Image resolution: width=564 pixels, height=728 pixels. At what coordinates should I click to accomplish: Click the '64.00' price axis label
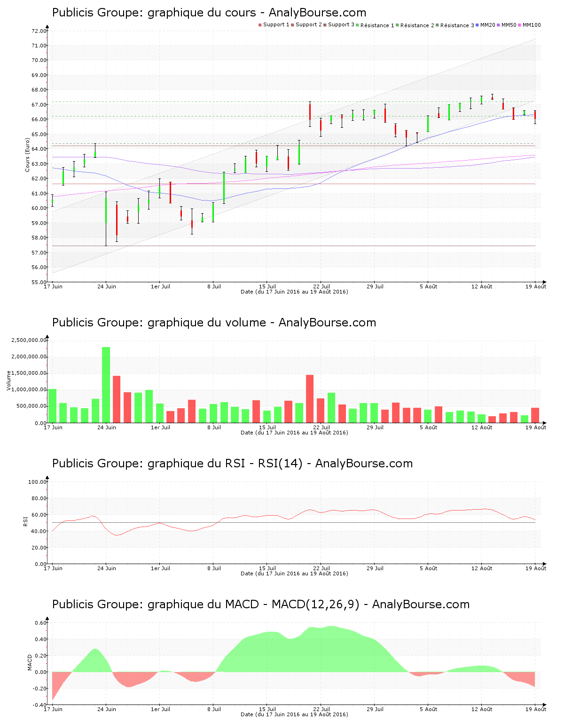pos(39,149)
